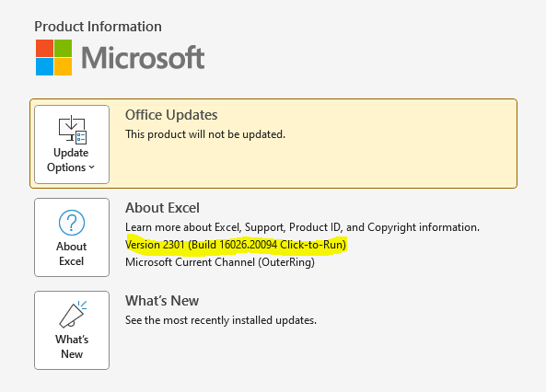Click the What's New heading text
The width and height of the screenshot is (546, 392).
(162, 300)
